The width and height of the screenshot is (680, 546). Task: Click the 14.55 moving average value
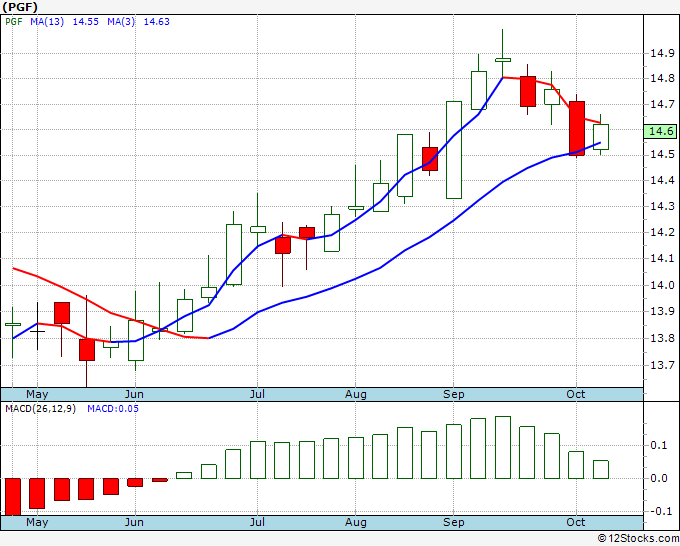click(x=85, y=22)
